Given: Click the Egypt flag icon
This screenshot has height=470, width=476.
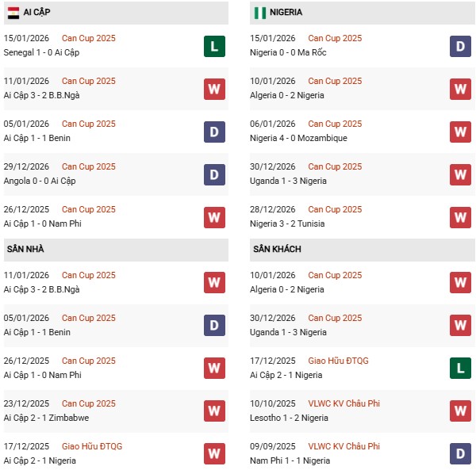Looking at the screenshot, I should pyautogui.click(x=13, y=13).
